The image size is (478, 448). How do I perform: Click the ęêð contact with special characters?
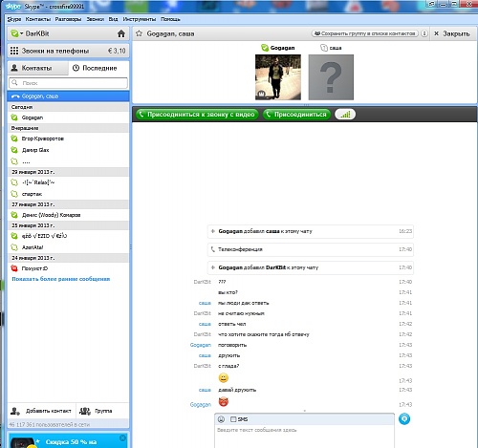[x=68, y=236]
